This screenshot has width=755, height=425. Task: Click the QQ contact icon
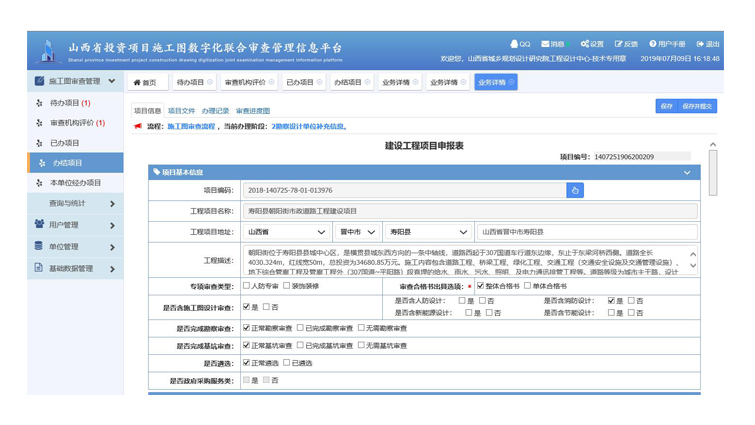click(x=515, y=44)
